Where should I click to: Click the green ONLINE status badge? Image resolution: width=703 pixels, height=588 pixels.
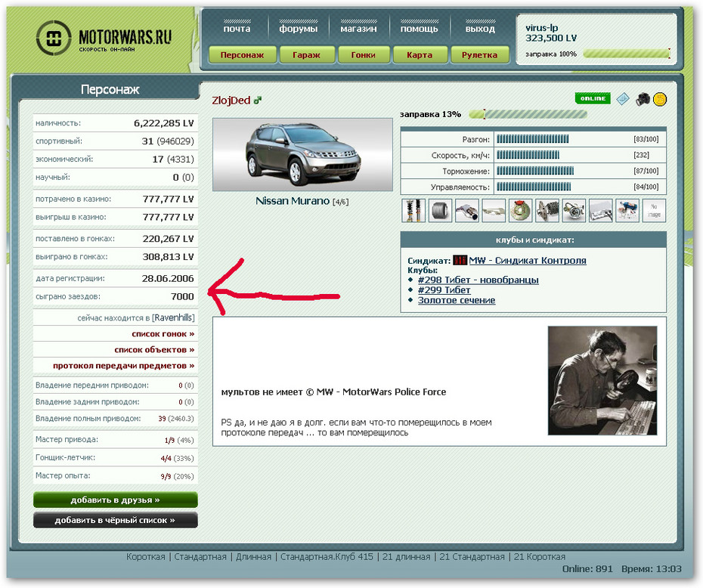[593, 98]
